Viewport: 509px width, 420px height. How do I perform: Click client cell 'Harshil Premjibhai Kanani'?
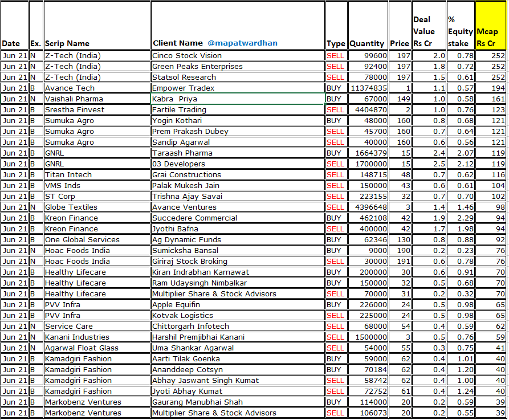tap(238, 337)
